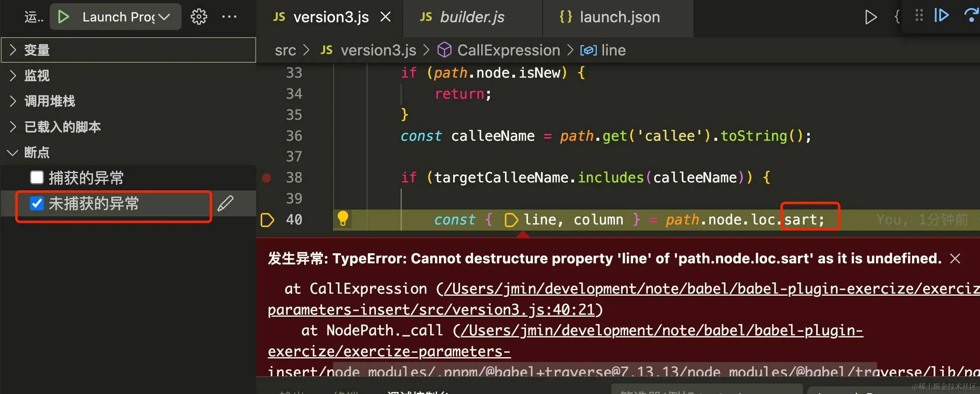Open the version3.js:40:21 stack trace link

(431, 310)
